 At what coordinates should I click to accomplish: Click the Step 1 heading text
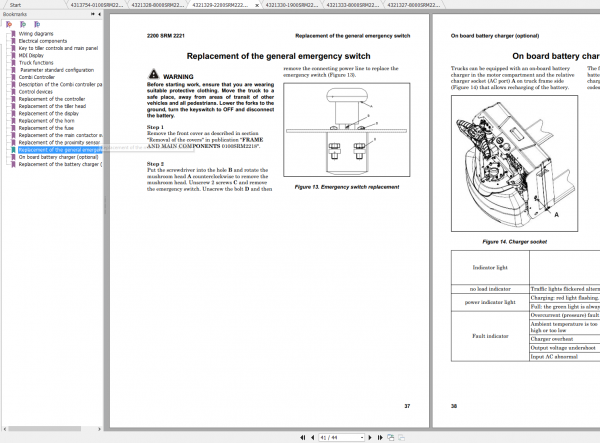tap(155, 127)
